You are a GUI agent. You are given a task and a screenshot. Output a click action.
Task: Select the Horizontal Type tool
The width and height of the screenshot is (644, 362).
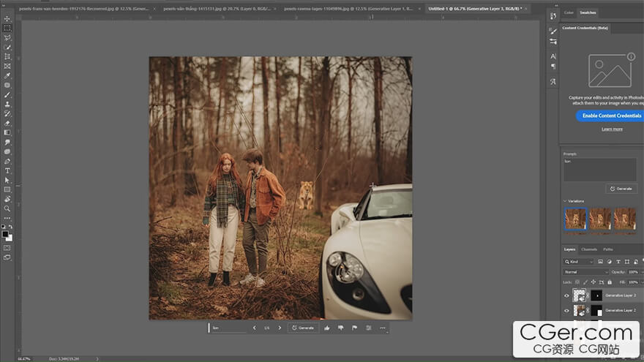(x=7, y=170)
